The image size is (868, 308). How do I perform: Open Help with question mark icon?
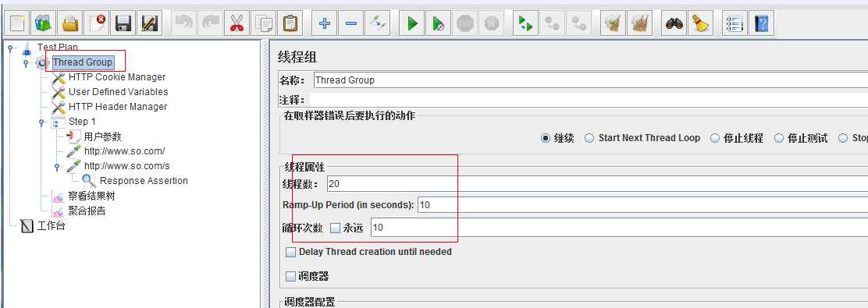761,23
